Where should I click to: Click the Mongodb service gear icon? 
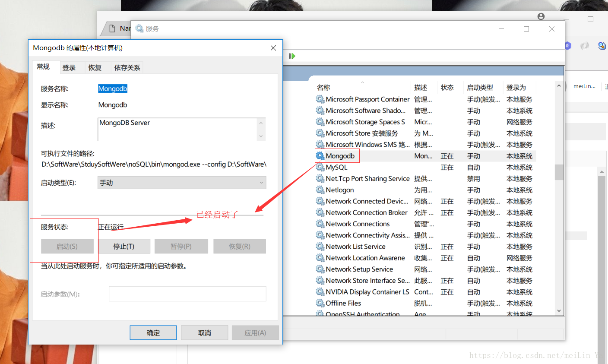[x=320, y=156]
